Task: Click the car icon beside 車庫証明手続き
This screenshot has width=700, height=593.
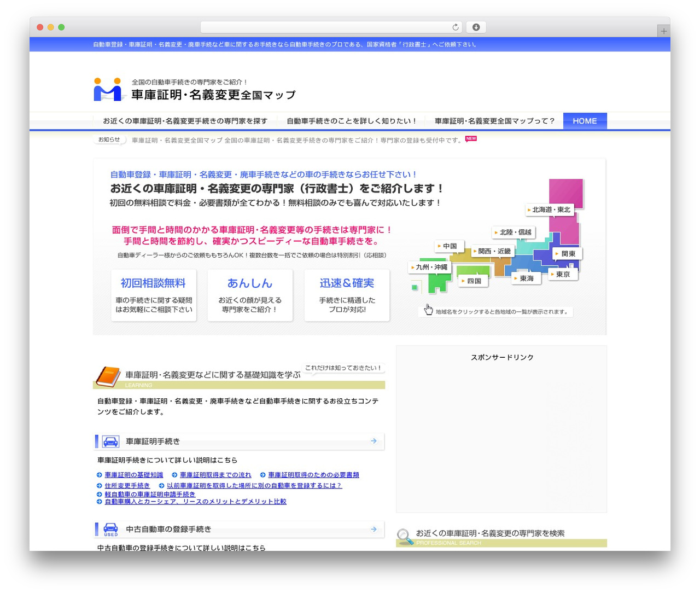Action: pyautogui.click(x=110, y=441)
